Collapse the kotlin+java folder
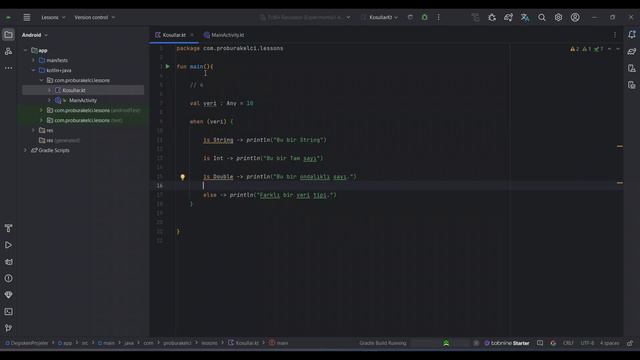 tap(33, 70)
